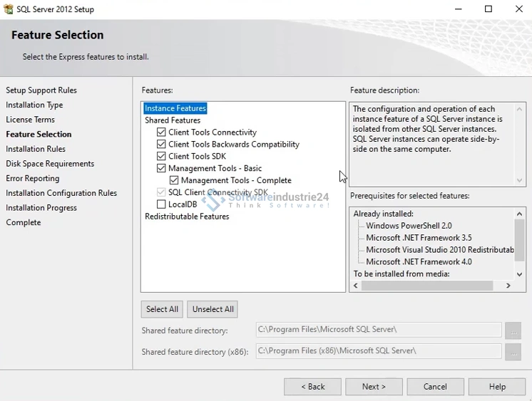Cancel the SQL Server setup

click(435, 387)
